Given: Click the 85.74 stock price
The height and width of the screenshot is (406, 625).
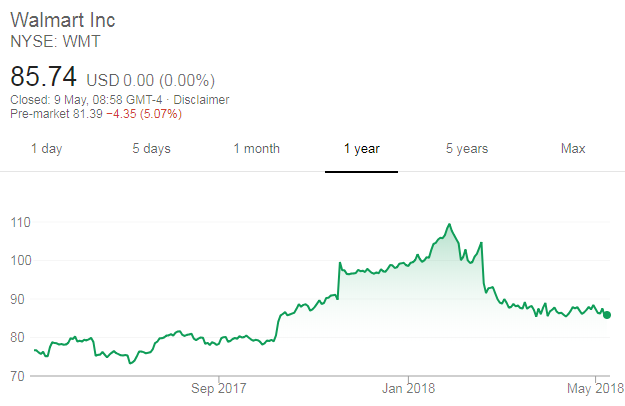Looking at the screenshot, I should click(x=42, y=76).
